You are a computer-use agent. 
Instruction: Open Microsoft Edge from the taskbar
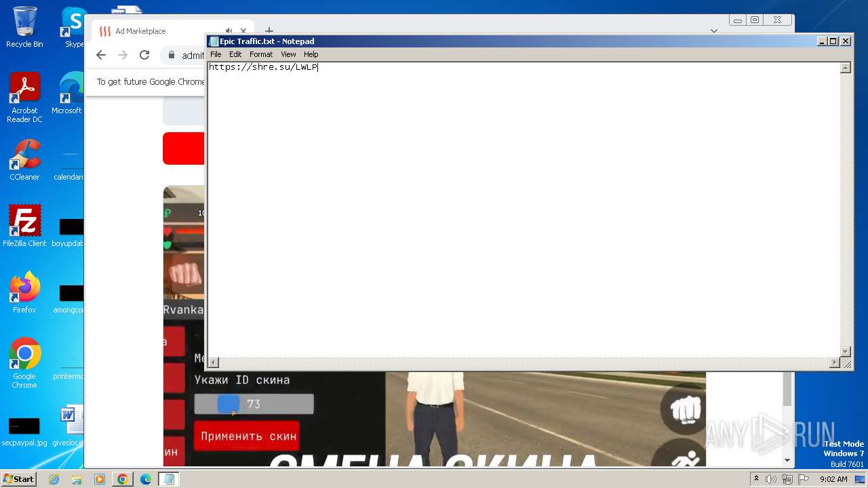(x=145, y=479)
